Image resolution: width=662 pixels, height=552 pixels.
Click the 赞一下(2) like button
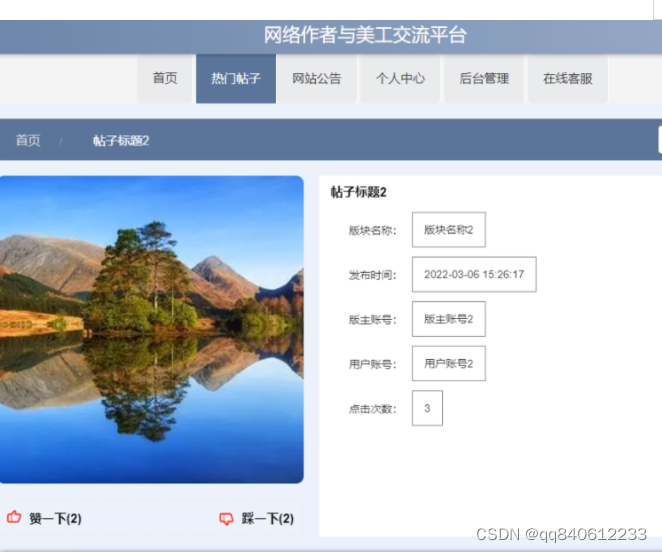(x=44, y=518)
